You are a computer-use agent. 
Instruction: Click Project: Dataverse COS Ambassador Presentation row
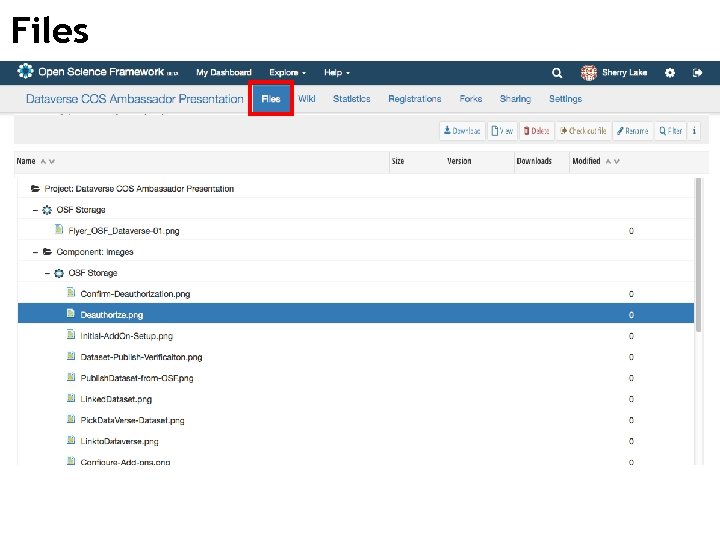point(356,189)
